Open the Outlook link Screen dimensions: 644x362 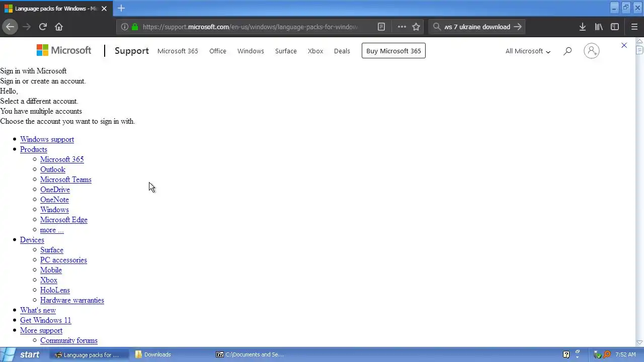[x=53, y=169]
